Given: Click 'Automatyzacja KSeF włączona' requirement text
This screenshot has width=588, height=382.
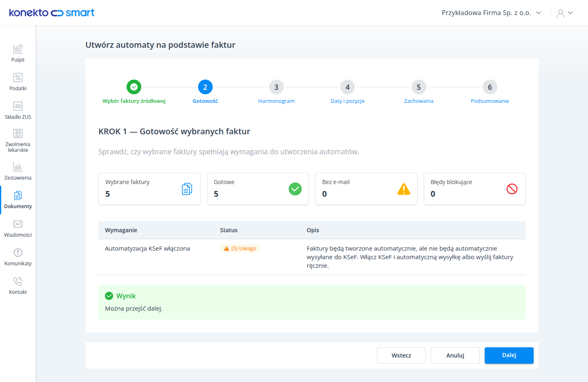Looking at the screenshot, I should click(x=147, y=249).
